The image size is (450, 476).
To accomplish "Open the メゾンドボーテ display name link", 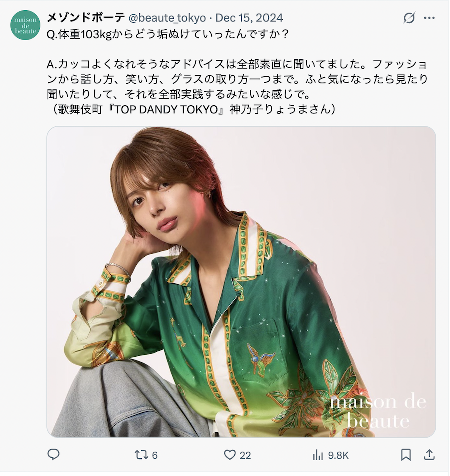I will pyautogui.click(x=86, y=18).
